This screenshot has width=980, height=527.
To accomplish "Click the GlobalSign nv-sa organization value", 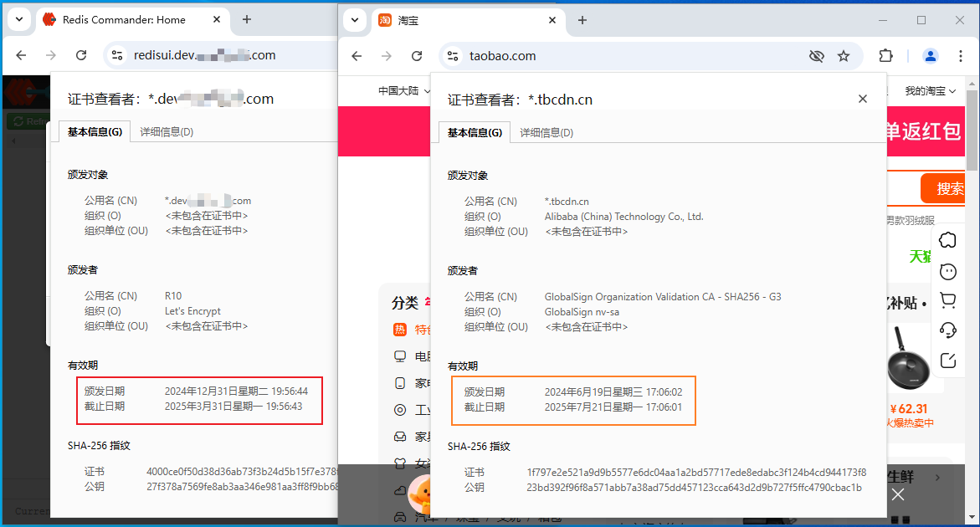I will pyautogui.click(x=582, y=311).
